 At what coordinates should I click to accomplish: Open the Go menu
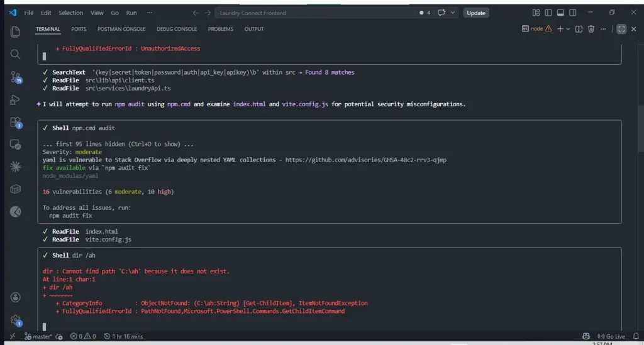coord(114,13)
